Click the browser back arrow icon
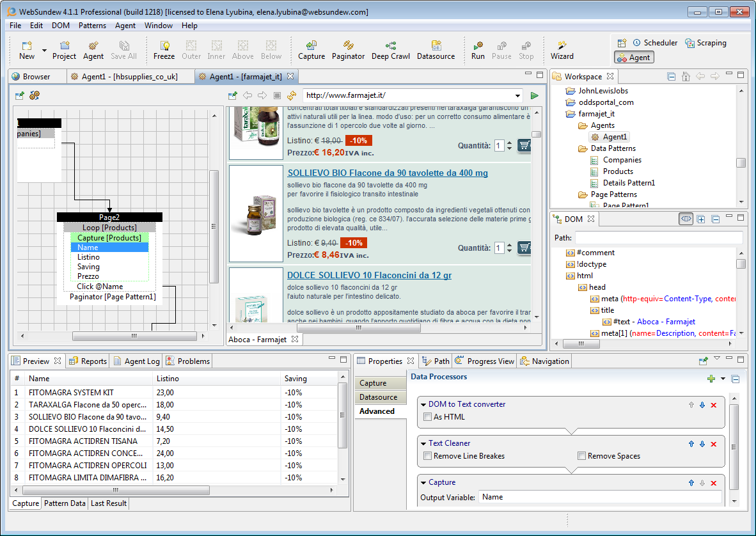 click(x=248, y=95)
